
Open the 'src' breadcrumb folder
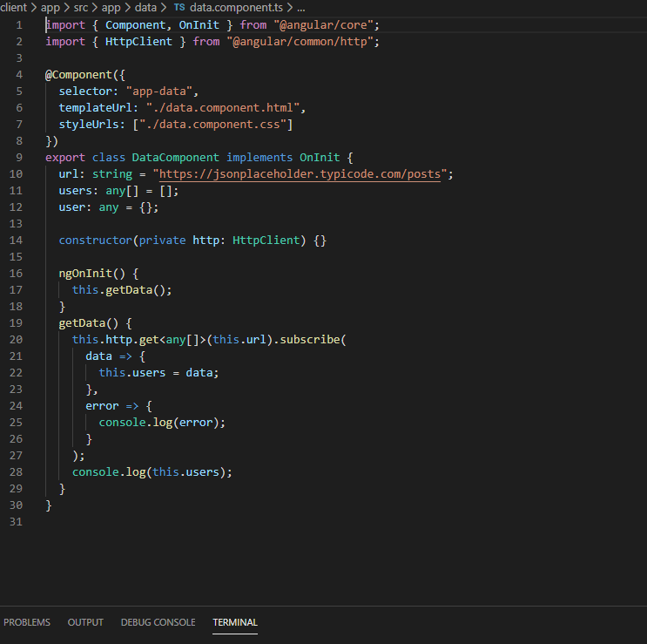tap(81, 7)
